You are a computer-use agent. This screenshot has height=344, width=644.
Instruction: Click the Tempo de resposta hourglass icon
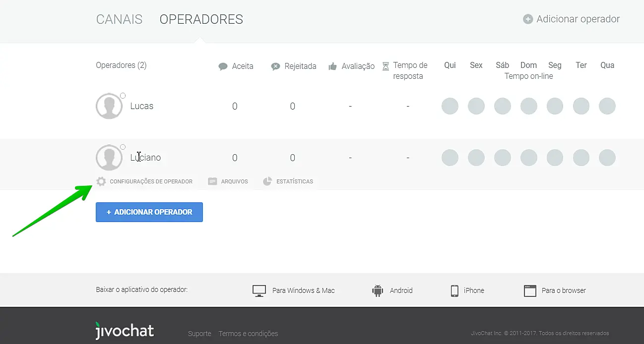pos(386,65)
